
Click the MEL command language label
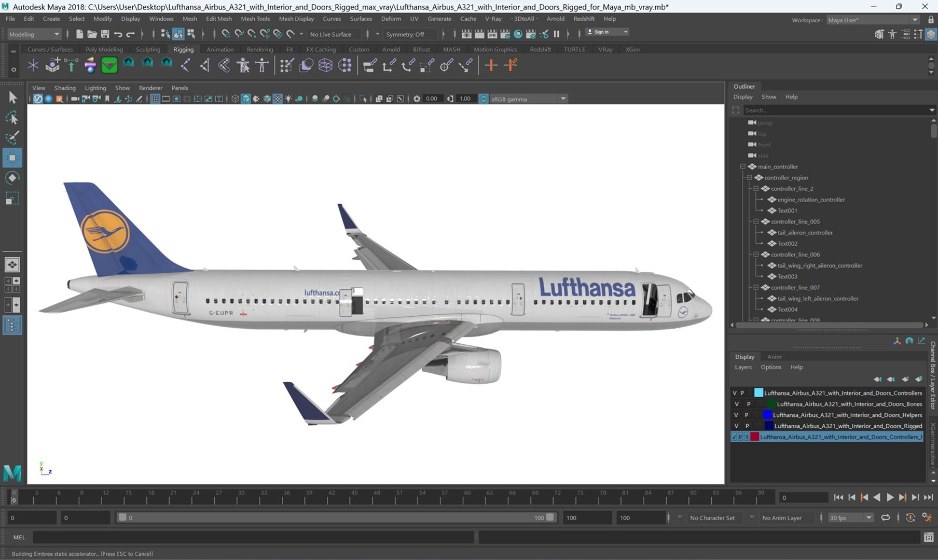click(x=19, y=537)
